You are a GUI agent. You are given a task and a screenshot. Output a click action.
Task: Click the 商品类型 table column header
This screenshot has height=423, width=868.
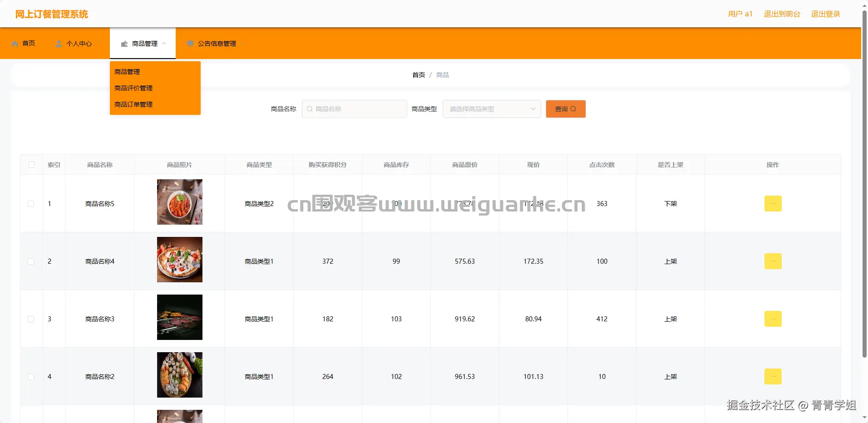coord(259,165)
